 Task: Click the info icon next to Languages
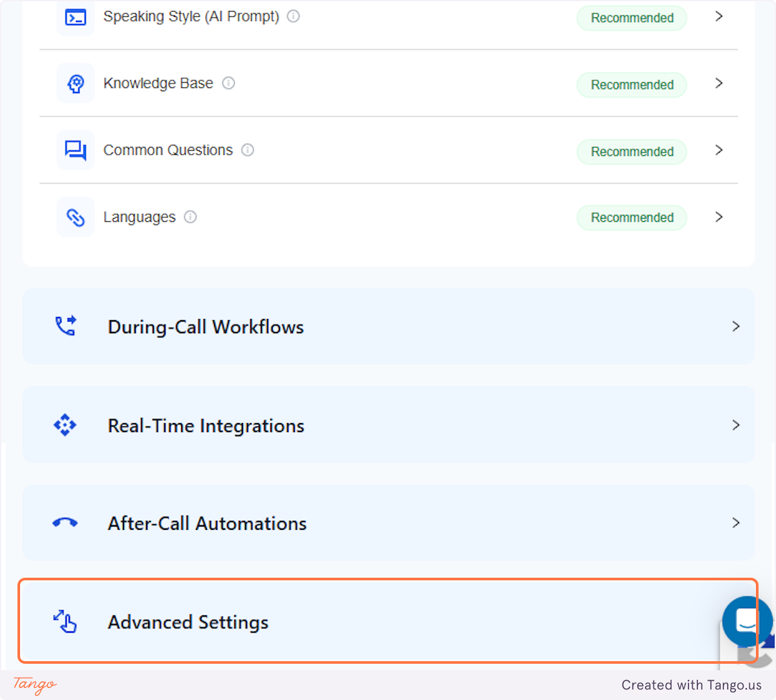tap(190, 217)
